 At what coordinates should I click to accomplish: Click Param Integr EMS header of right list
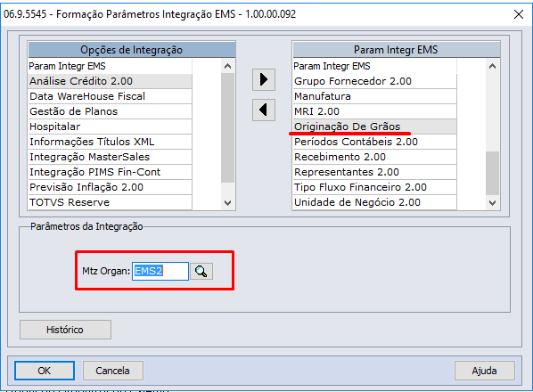396,50
